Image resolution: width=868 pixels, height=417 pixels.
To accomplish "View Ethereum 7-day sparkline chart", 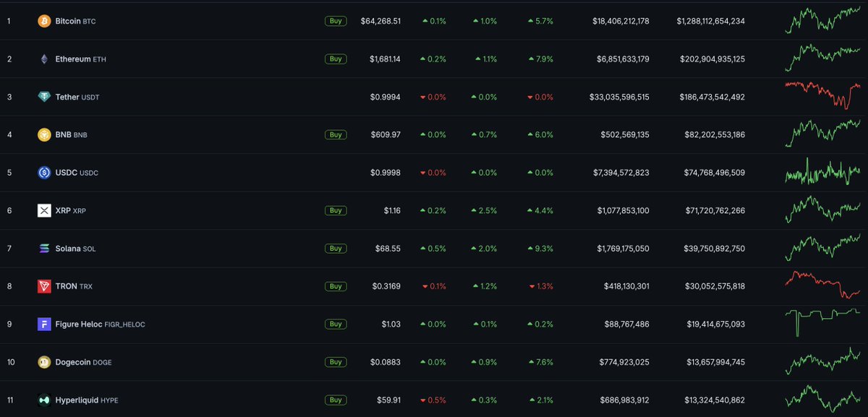I will coord(823,58).
